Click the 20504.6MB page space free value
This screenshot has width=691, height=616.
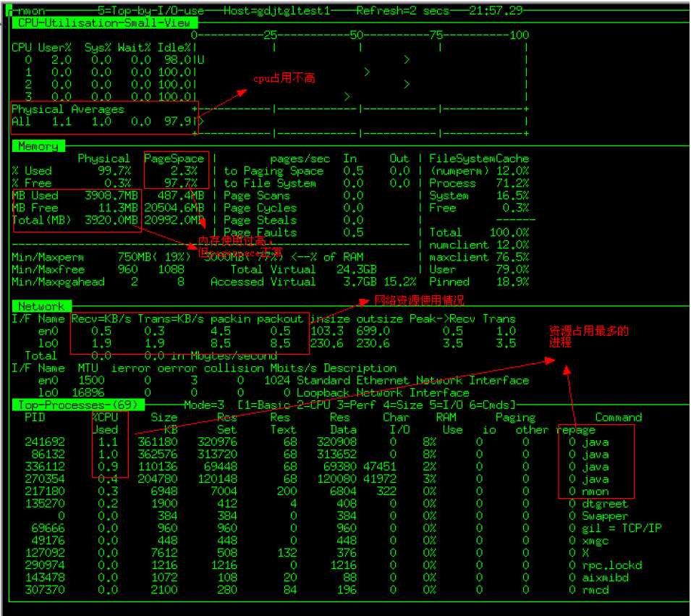tap(174, 208)
